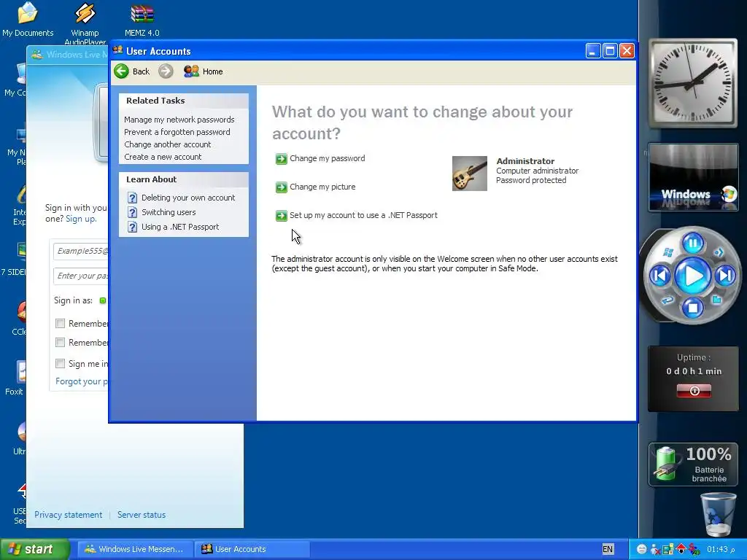The image size is (747, 560).
Task: Click the green arrow beside Change my password
Action: click(281, 158)
